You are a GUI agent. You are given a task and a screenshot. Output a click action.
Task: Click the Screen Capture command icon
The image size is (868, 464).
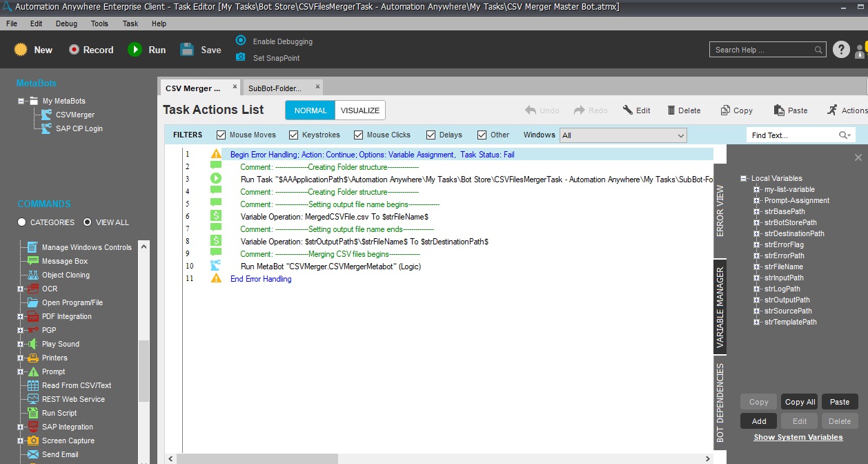(32, 441)
